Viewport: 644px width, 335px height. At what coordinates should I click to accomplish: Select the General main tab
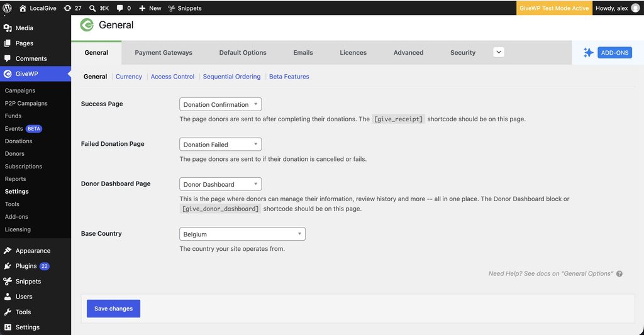click(96, 53)
